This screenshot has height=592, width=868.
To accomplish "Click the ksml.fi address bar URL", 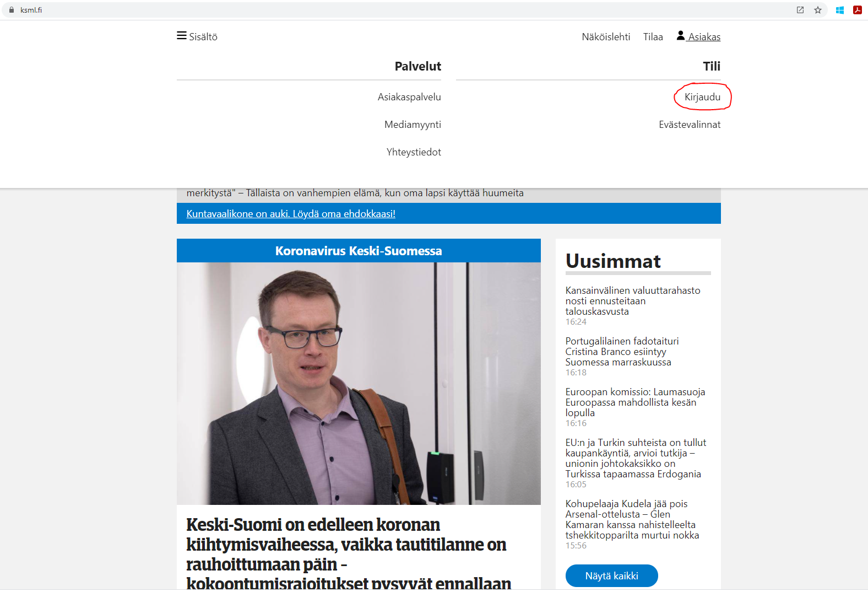I will click(31, 10).
